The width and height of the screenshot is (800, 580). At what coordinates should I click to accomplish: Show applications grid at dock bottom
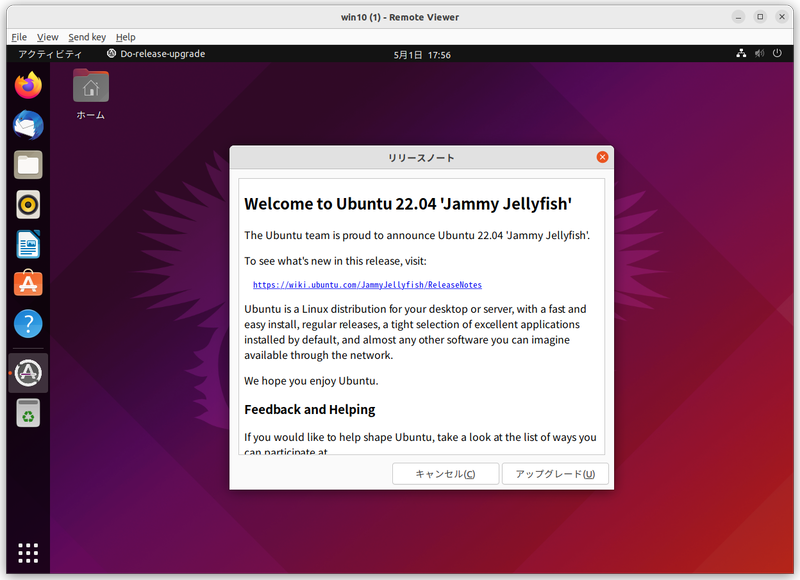pyautogui.click(x=28, y=553)
